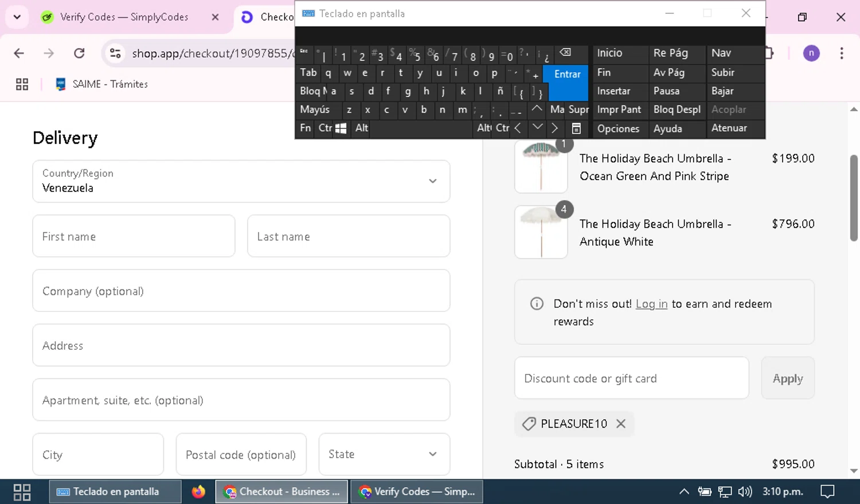Reload the checkout page
The width and height of the screenshot is (860, 504).
(79, 53)
